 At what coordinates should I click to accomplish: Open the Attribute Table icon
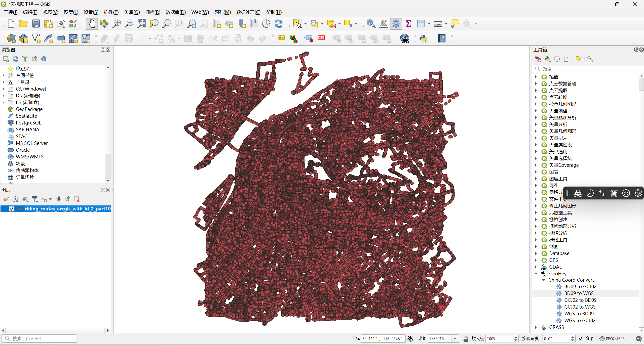[421, 24]
